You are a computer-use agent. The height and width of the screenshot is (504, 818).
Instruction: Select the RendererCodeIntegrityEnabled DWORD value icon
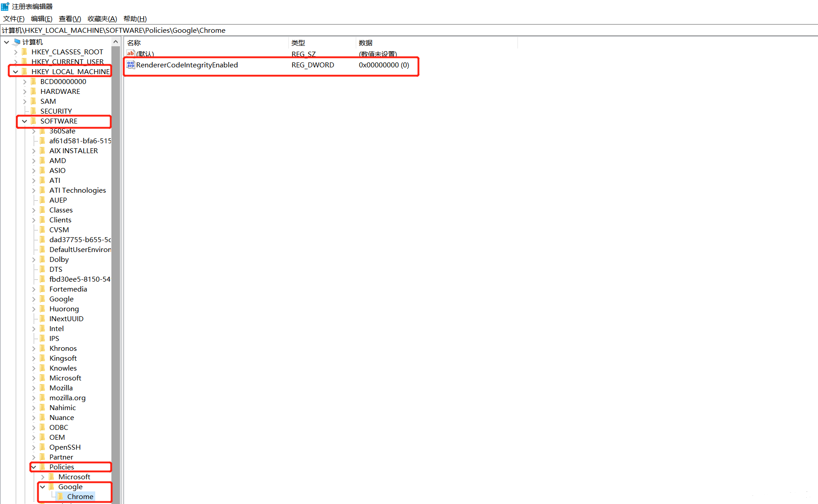pyautogui.click(x=130, y=65)
